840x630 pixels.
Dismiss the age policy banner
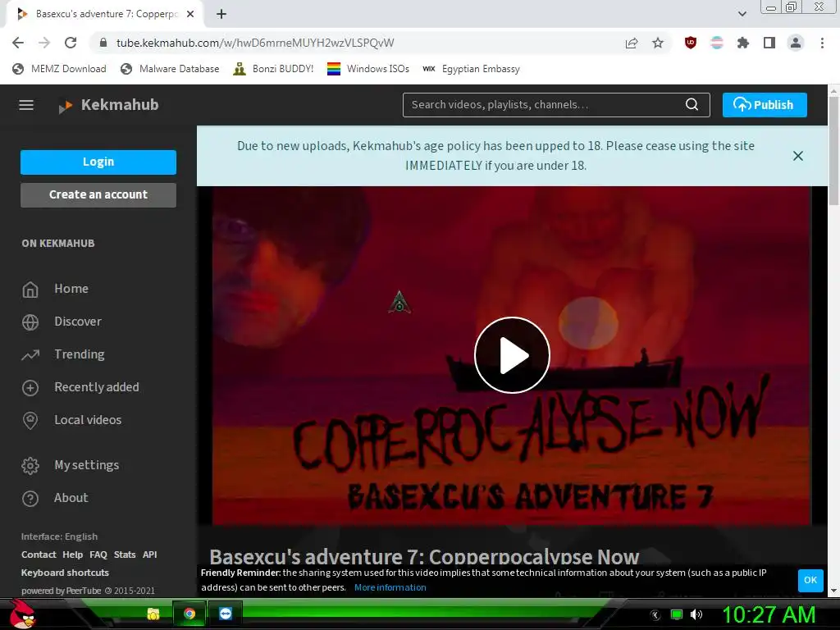click(x=797, y=156)
